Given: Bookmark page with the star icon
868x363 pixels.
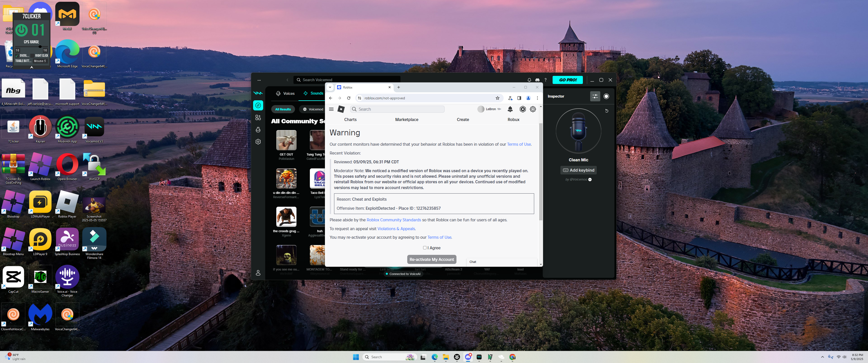Looking at the screenshot, I should [497, 98].
